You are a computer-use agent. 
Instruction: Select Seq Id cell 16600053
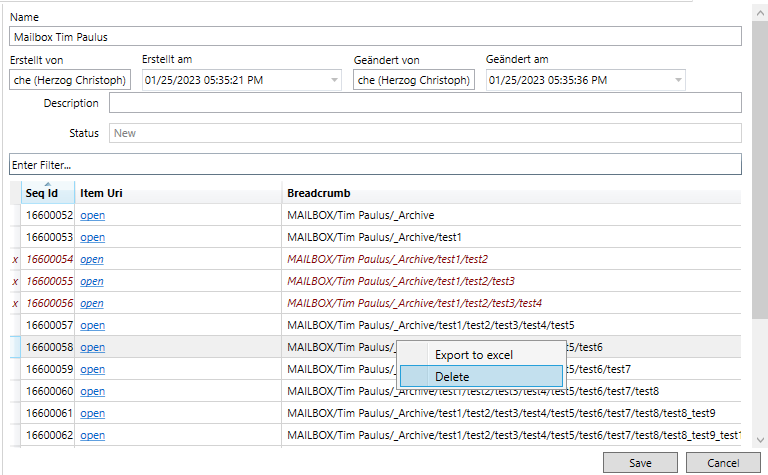49,237
